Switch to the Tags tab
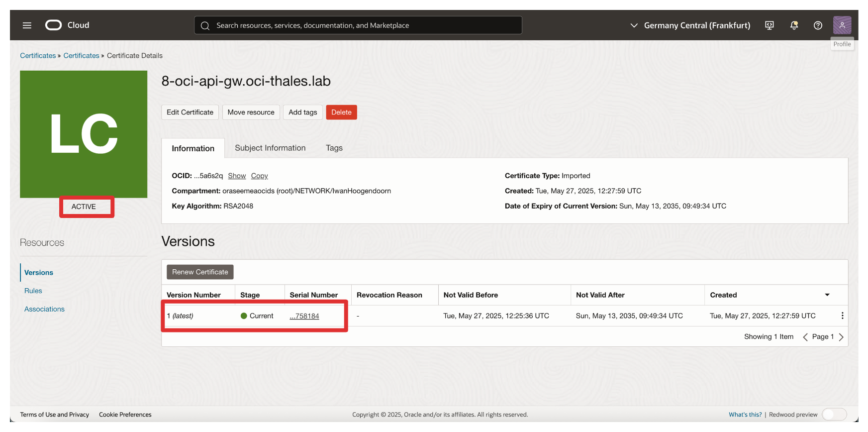The height and width of the screenshot is (432, 868). click(334, 148)
